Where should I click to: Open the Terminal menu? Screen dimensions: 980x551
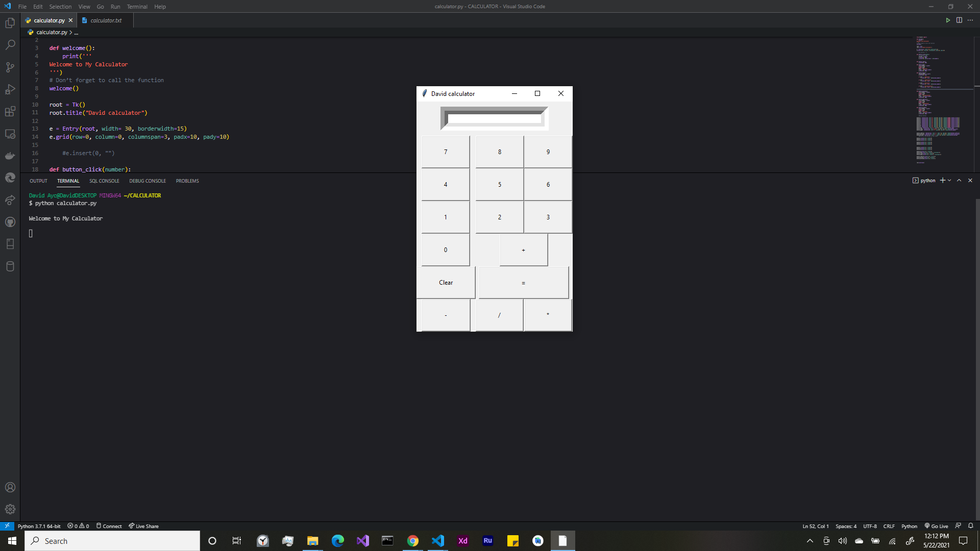[137, 7]
